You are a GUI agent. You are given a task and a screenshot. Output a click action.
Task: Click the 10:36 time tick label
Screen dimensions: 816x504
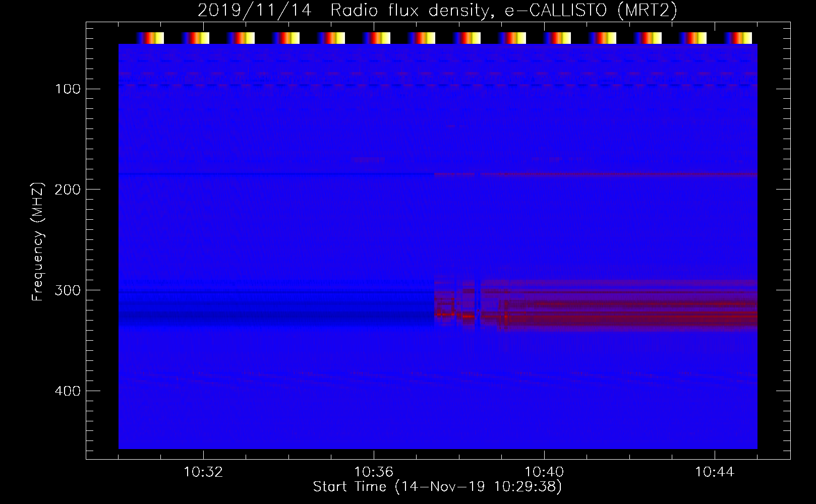click(x=374, y=472)
